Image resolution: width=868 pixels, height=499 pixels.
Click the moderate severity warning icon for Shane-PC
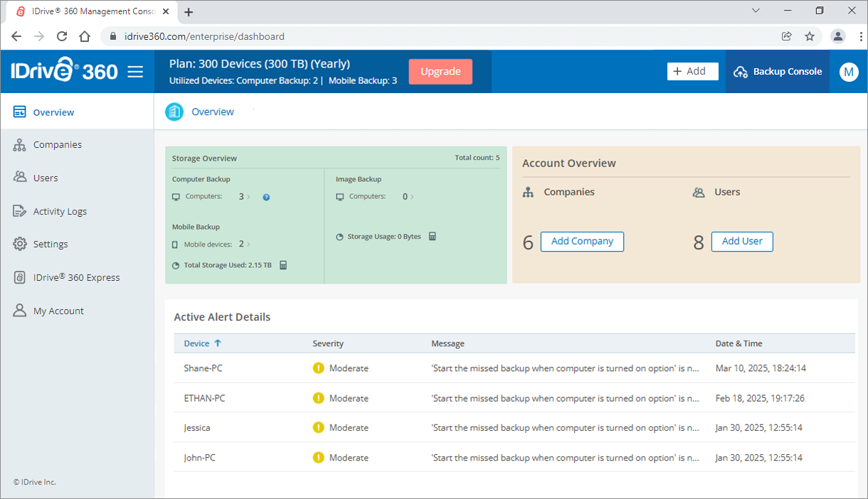point(318,368)
